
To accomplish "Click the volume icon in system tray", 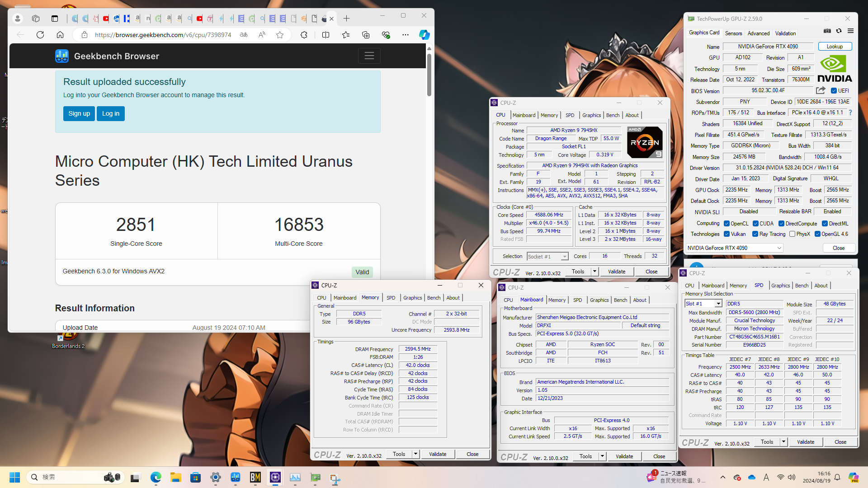I will [792, 477].
